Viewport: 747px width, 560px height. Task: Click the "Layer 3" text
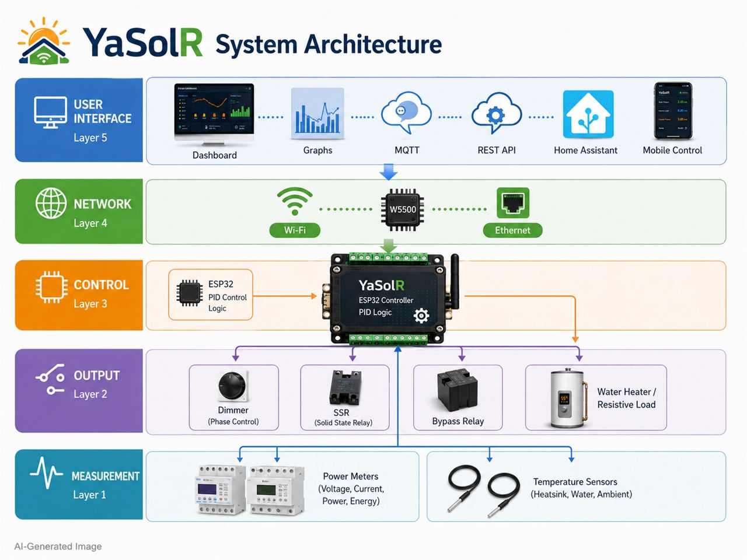point(90,304)
